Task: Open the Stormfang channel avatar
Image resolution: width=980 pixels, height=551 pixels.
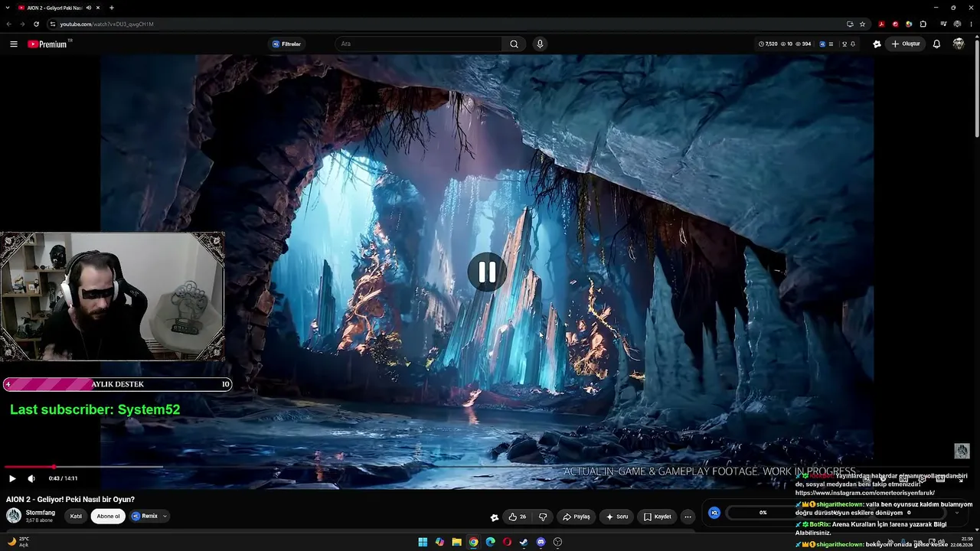Action: [14, 516]
